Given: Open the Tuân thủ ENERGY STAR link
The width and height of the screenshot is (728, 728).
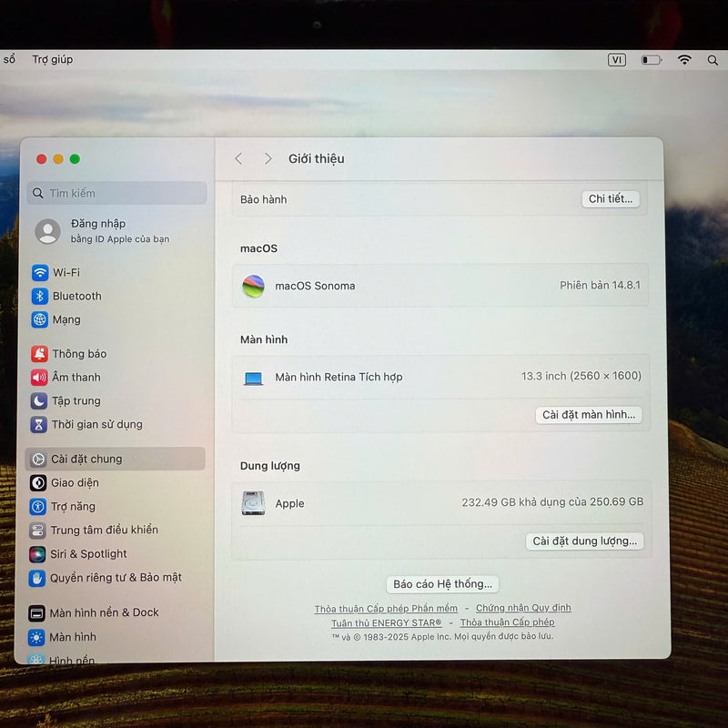Looking at the screenshot, I should pyautogui.click(x=386, y=622).
